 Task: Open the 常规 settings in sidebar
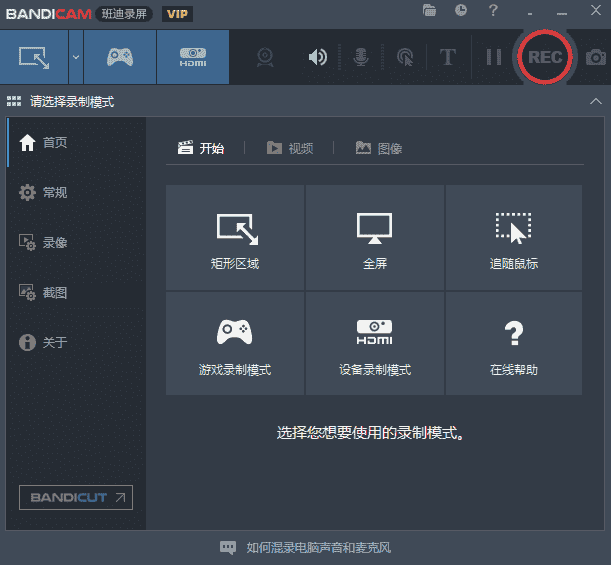pos(55,192)
